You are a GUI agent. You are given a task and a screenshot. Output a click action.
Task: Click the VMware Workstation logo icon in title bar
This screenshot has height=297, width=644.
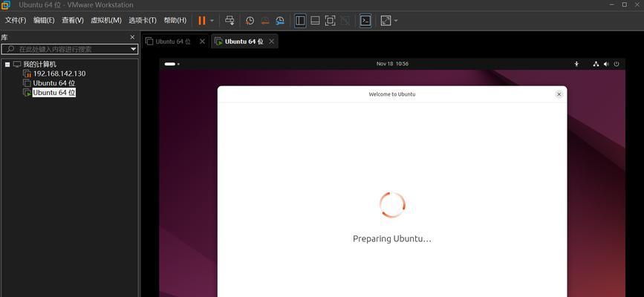point(5,5)
